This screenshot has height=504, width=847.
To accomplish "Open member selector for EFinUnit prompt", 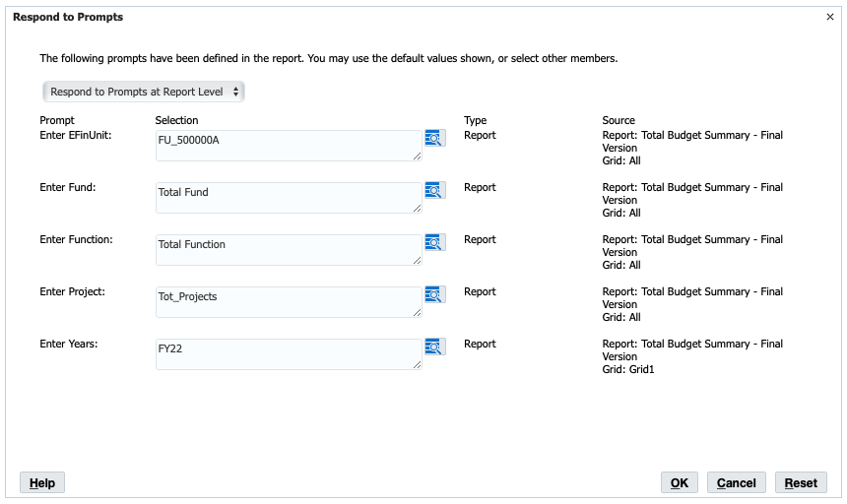I will (x=434, y=138).
